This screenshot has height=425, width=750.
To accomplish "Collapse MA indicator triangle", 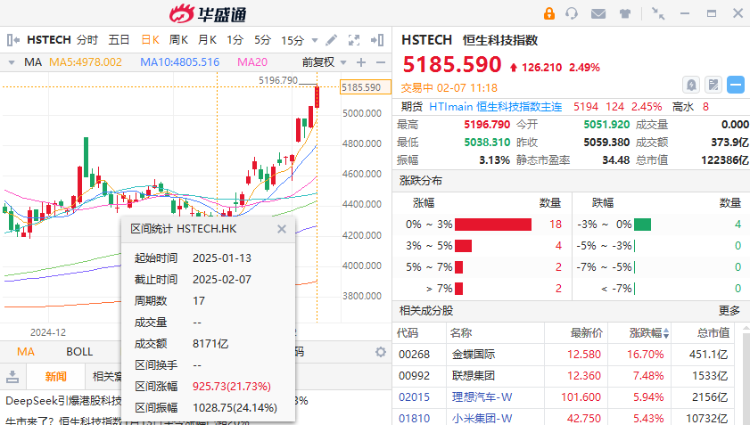I will pos(11,62).
